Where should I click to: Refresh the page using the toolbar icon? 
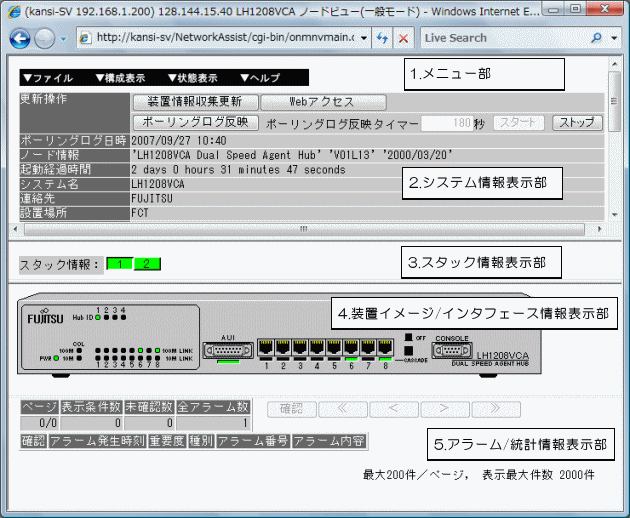coord(383,38)
